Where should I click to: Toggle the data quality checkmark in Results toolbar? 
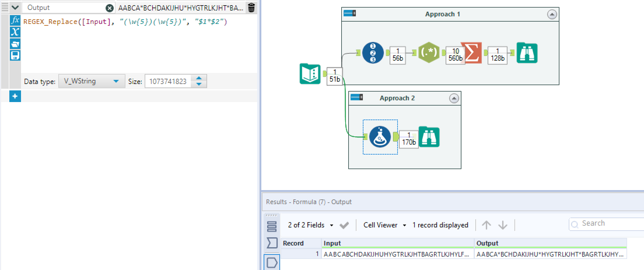coord(344,225)
